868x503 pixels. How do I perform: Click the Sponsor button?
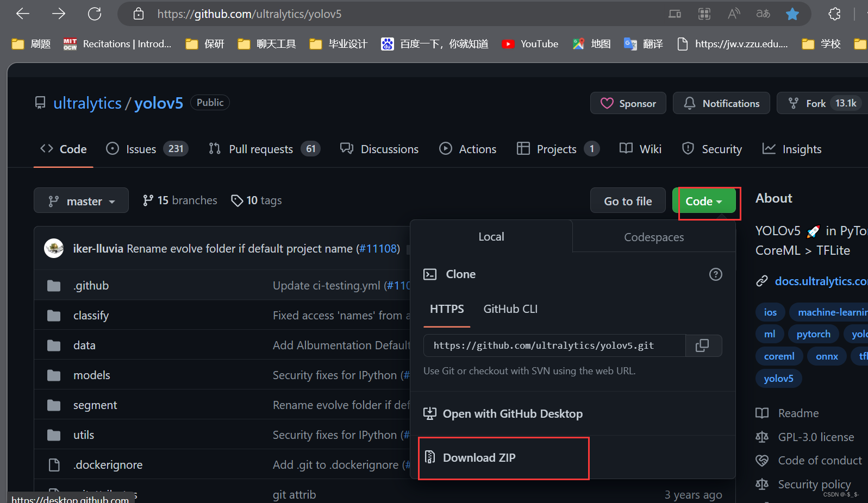(x=628, y=103)
